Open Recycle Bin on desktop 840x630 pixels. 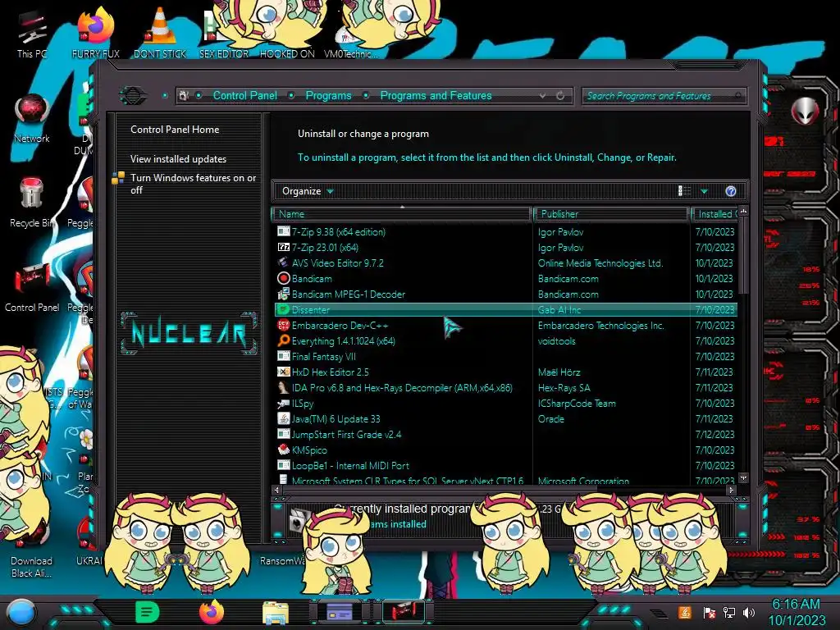click(x=32, y=203)
